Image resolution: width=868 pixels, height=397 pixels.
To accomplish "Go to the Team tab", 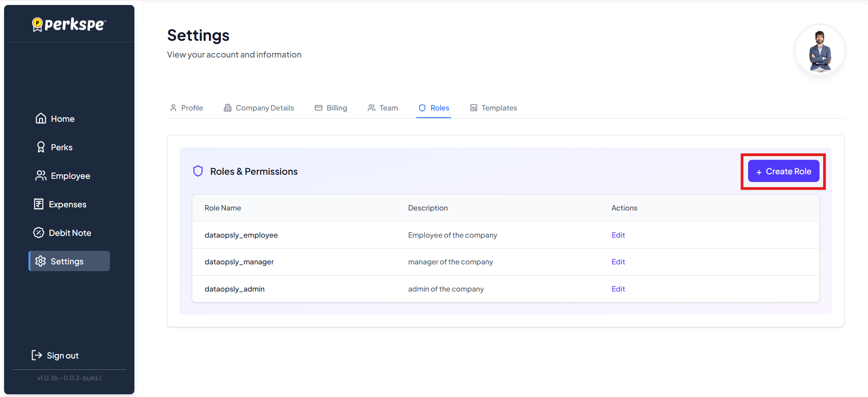I will coord(383,108).
